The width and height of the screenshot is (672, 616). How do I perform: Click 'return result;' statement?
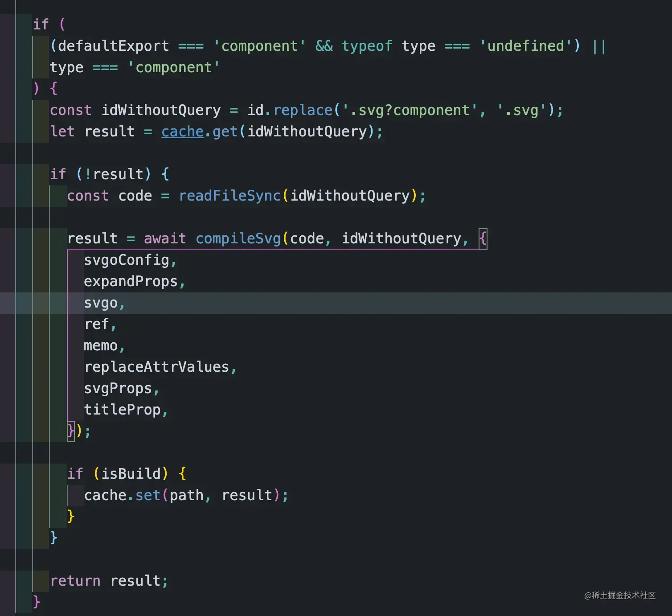point(109,581)
